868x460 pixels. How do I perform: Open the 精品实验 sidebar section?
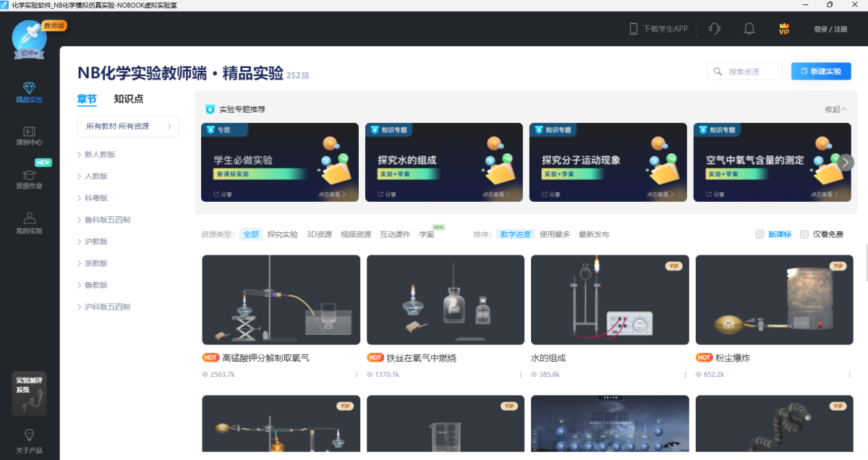pyautogui.click(x=29, y=93)
